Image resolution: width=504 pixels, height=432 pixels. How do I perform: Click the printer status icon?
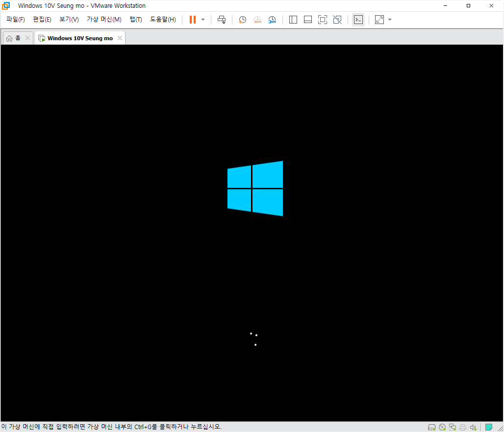point(463,427)
